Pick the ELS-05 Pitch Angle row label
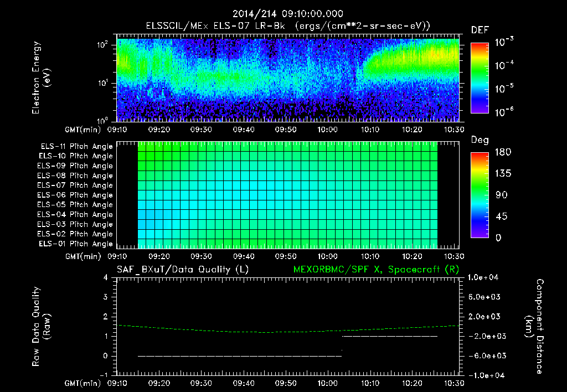This screenshot has width=567, height=392. pos(75,205)
